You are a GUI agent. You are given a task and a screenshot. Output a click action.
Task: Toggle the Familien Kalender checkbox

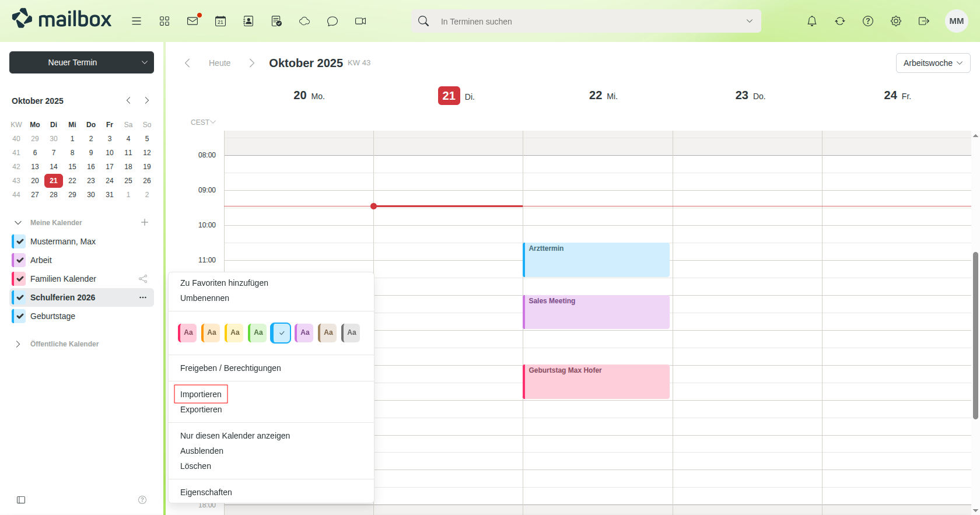tap(20, 279)
